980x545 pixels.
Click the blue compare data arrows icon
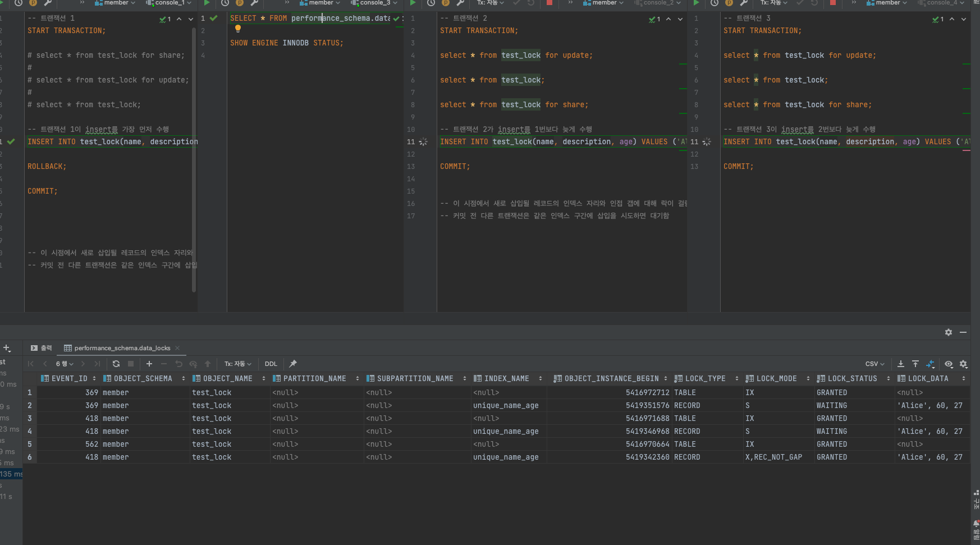(931, 364)
